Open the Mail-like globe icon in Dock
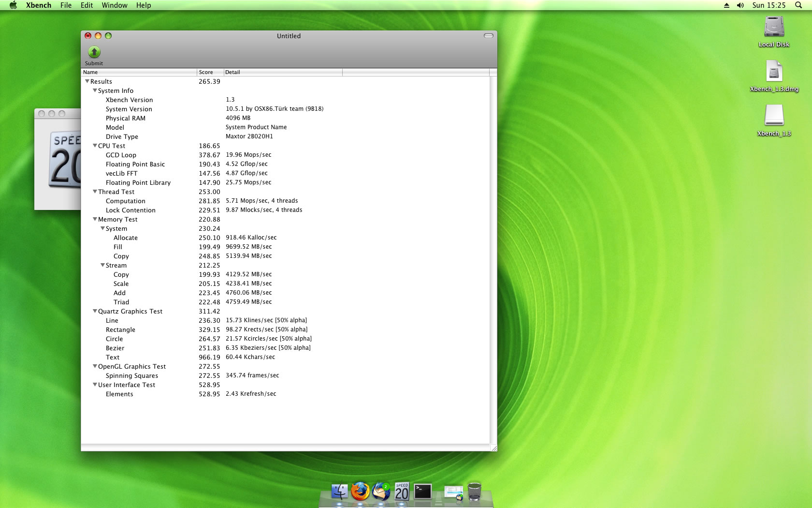812x508 pixels. 381,491
